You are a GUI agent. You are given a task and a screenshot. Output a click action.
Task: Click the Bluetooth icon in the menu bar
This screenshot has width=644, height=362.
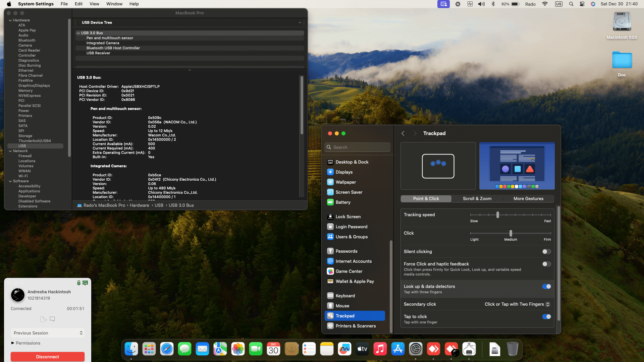(493, 4)
